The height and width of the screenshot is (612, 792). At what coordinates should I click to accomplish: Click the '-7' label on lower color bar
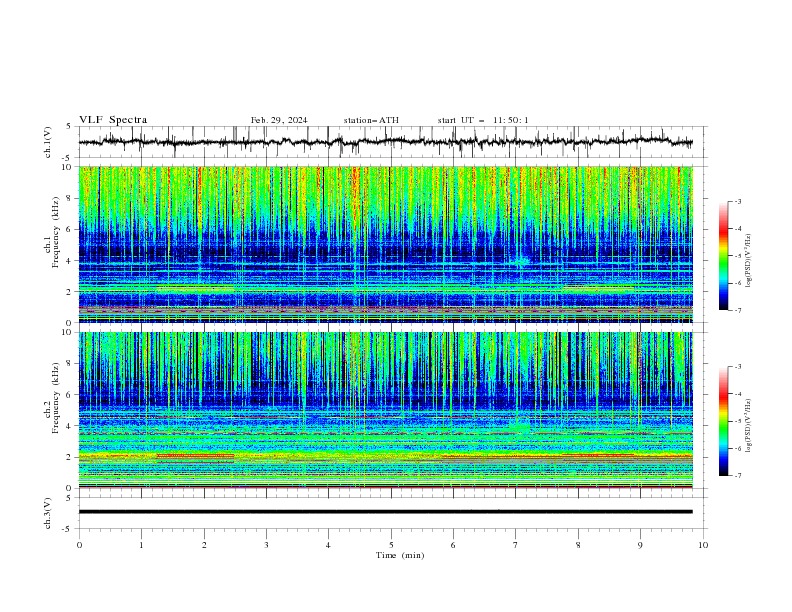(x=737, y=475)
